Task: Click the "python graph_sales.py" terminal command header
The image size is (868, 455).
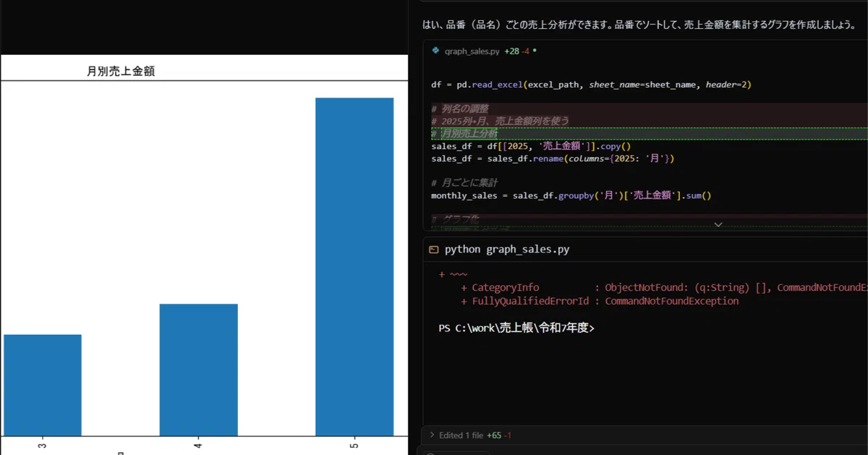Action: [x=507, y=250]
